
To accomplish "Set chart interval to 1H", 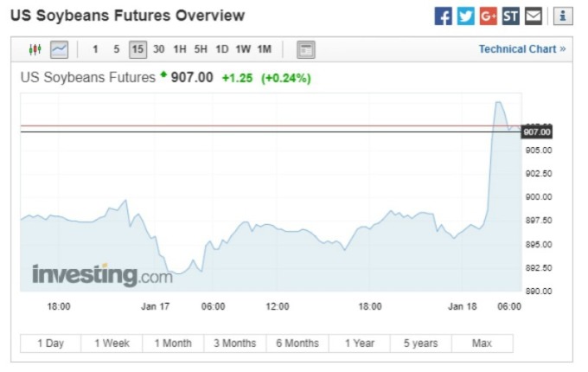I will tap(180, 49).
